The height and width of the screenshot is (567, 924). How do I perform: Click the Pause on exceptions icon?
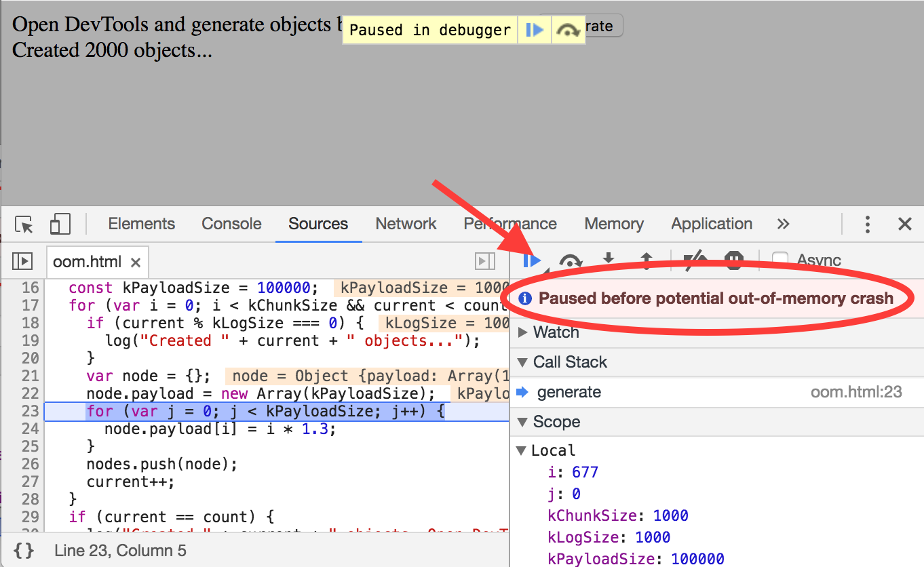coord(733,261)
